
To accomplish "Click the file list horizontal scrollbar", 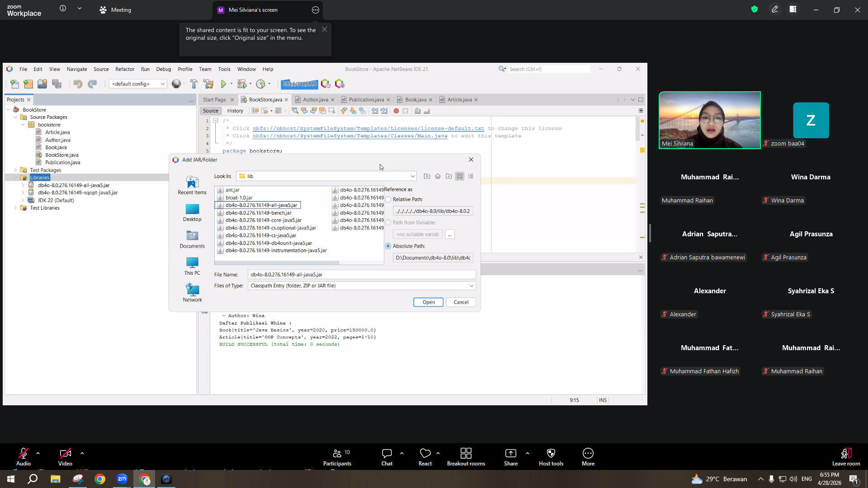I will point(277,263).
